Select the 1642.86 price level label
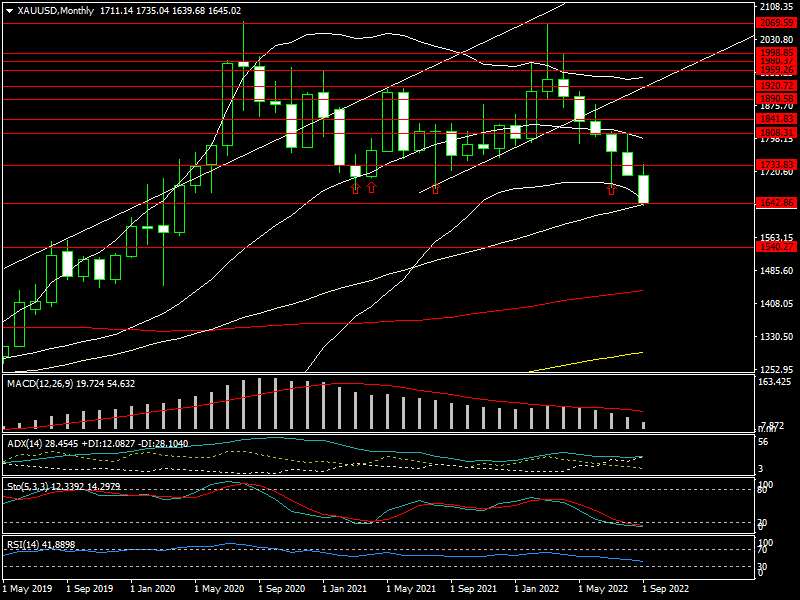The image size is (800, 600). pos(776,203)
